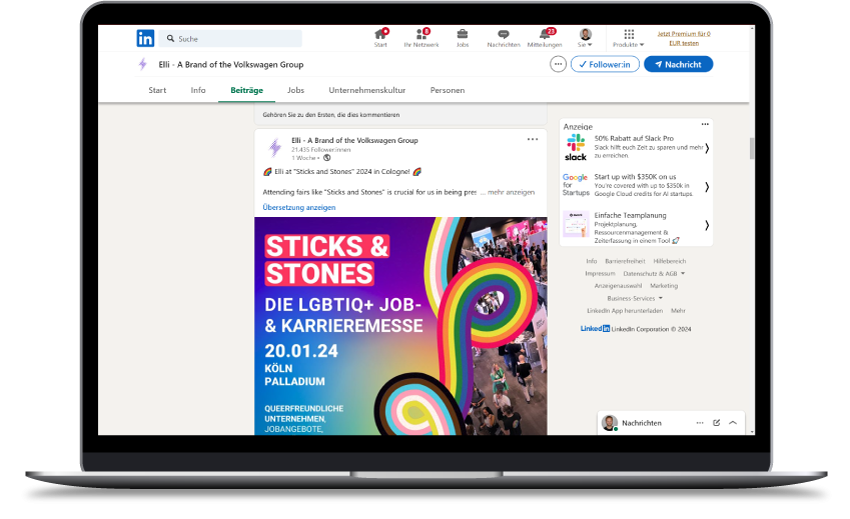
Task: Expand the Nachrichten chat panel chevron
Action: [x=733, y=422]
